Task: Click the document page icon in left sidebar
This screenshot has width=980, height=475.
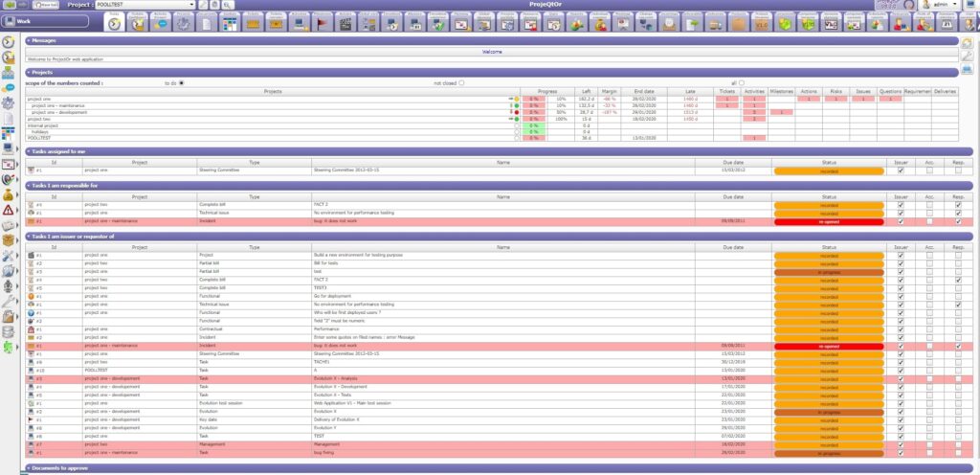Action: 8,118
